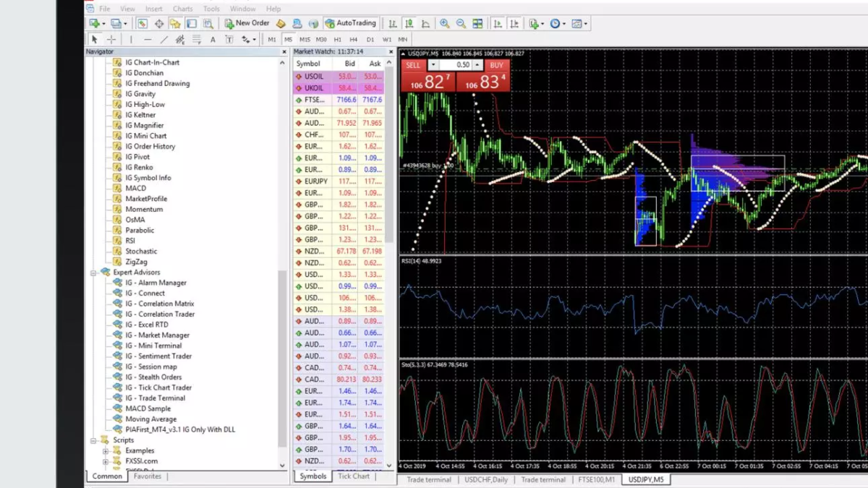Screen dimensions: 868x488
Task: Switch to the Tick Chart tab
Action: (x=354, y=476)
